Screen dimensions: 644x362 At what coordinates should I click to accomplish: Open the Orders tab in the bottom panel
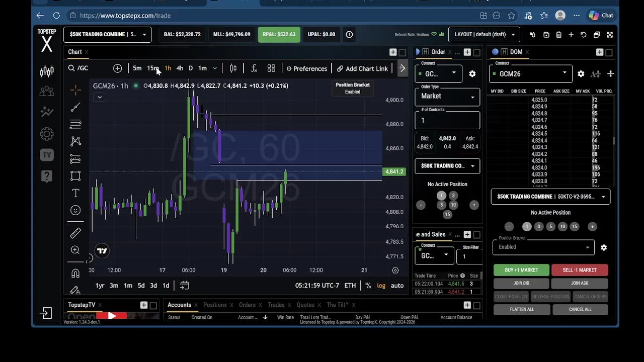point(247,305)
